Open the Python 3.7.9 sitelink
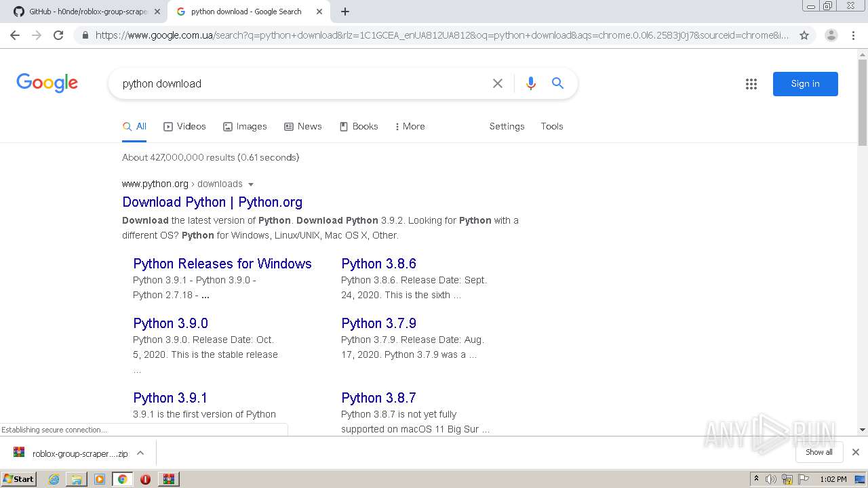The height and width of the screenshot is (488, 868). (378, 323)
